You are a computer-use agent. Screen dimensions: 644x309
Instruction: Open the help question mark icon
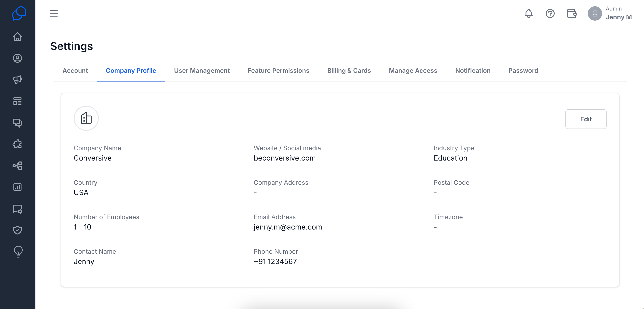point(550,13)
